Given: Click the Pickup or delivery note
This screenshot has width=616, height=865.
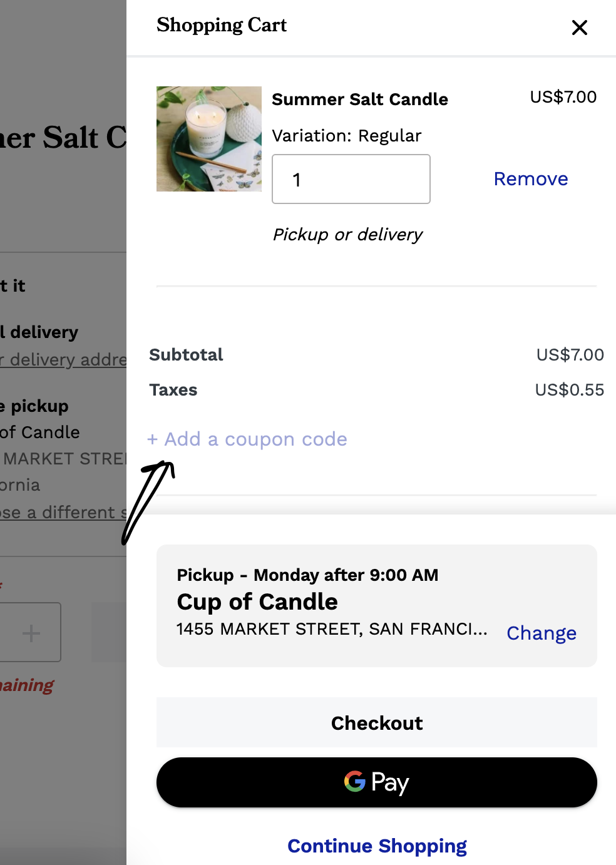Looking at the screenshot, I should point(347,235).
